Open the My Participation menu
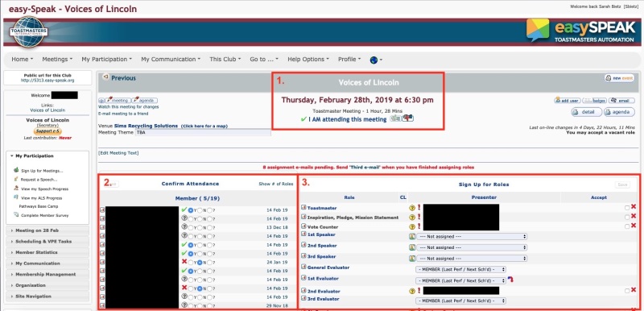The width and height of the screenshot is (644, 311). (x=107, y=59)
